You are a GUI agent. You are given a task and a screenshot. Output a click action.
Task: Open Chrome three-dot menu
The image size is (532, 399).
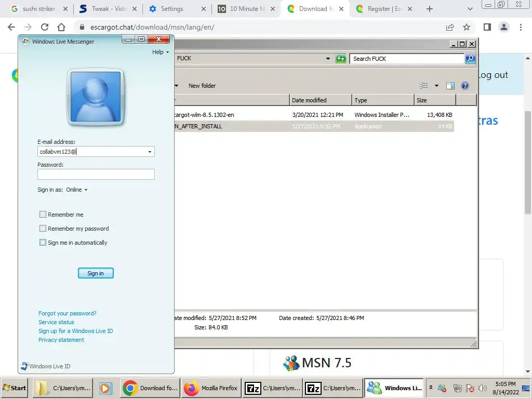(521, 27)
